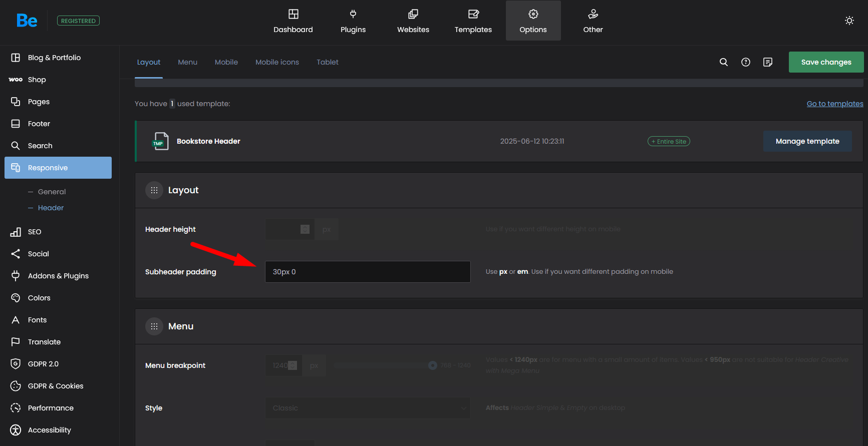Screen dimensions: 868x446
Task: Click the Be logo
Action: pos(27,21)
